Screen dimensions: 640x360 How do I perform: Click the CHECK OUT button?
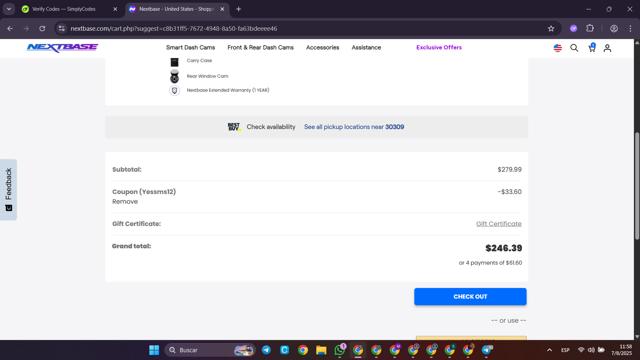(470, 297)
